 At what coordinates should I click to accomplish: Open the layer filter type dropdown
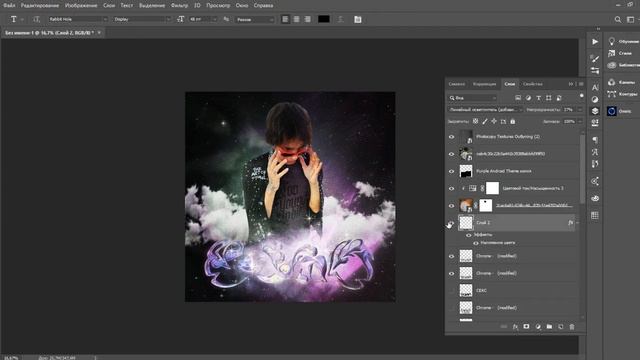coord(473,98)
